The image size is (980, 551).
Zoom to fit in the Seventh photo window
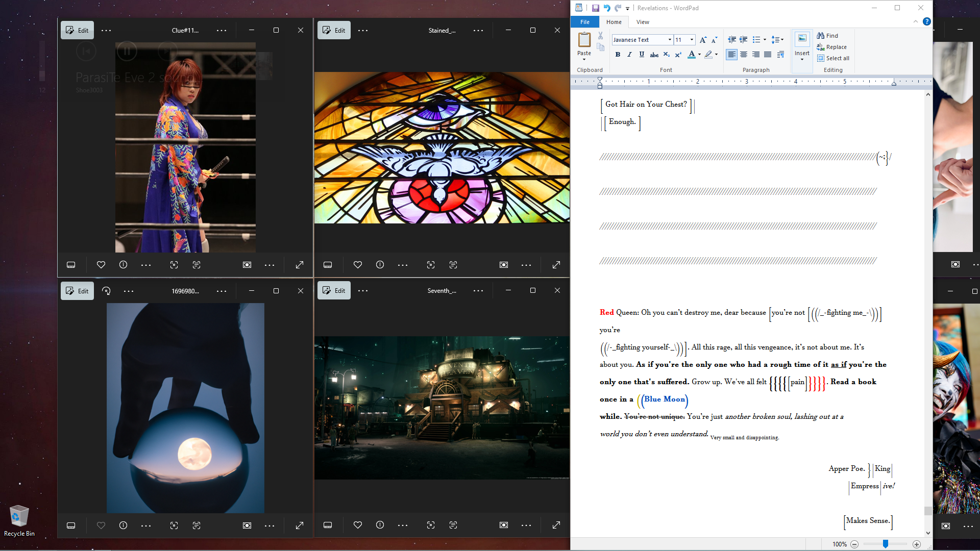(x=504, y=525)
